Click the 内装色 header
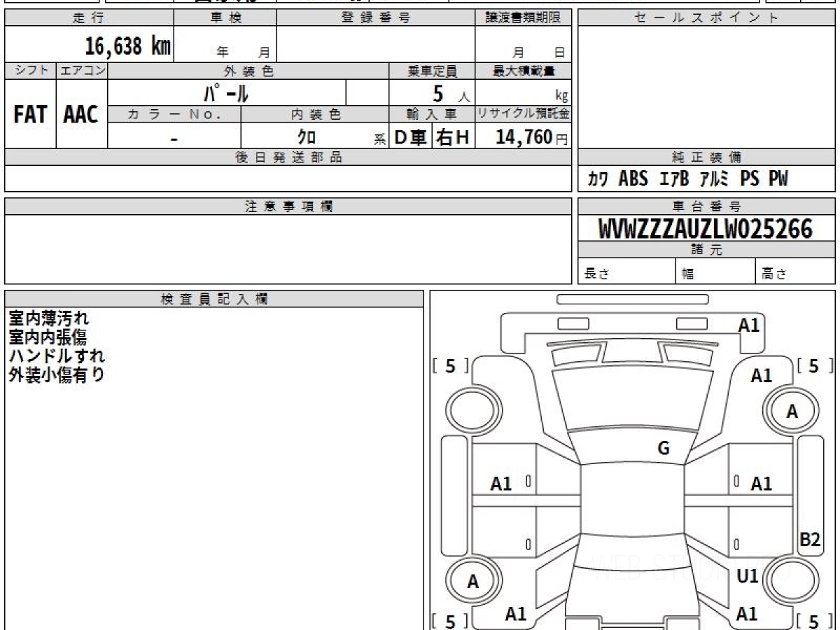The width and height of the screenshot is (840, 630). [315, 114]
